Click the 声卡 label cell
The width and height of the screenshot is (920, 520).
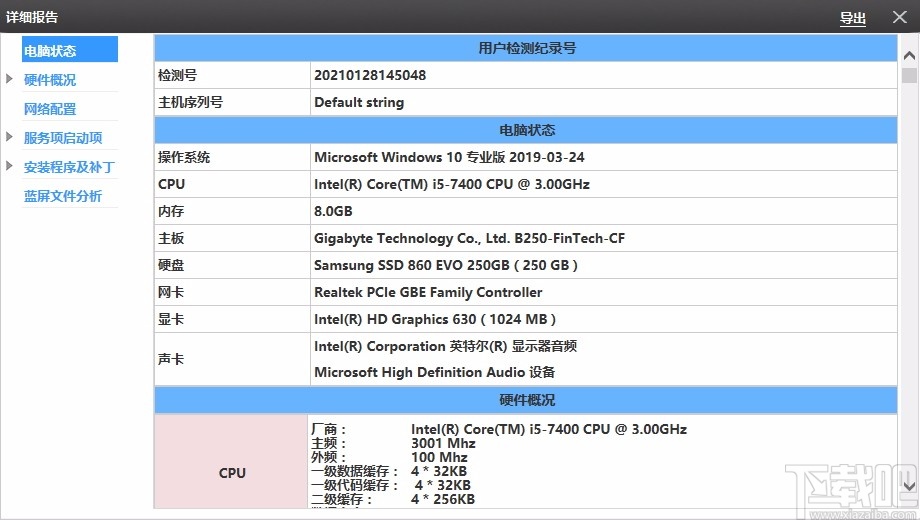(232, 359)
